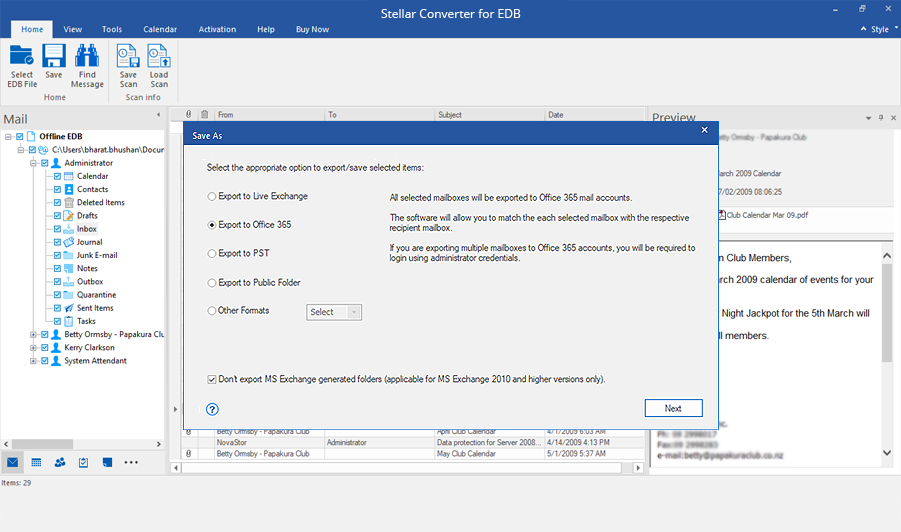Viewport: 901px width, 532px height.
Task: Choose Export to PST radio button
Action: [212, 254]
